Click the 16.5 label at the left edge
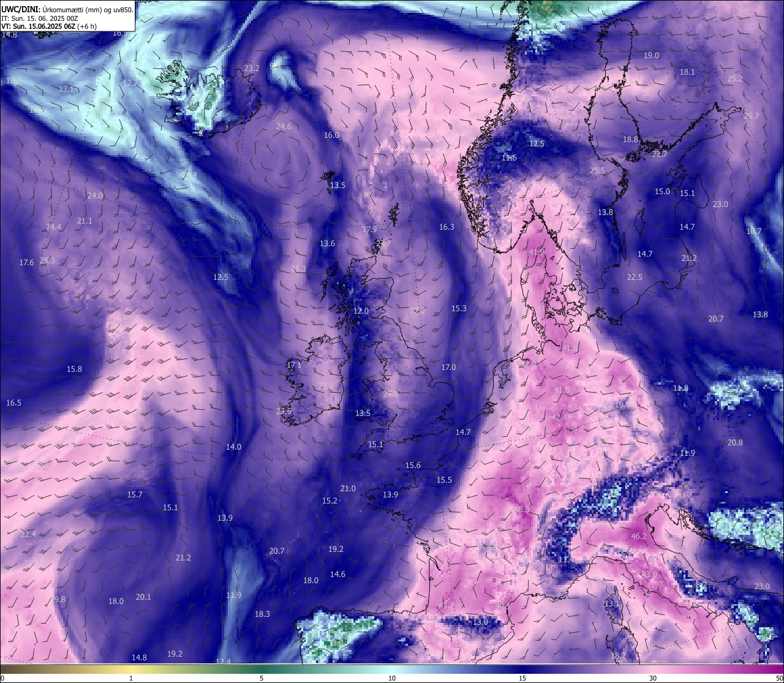This screenshot has height=683, width=784. [x=13, y=402]
